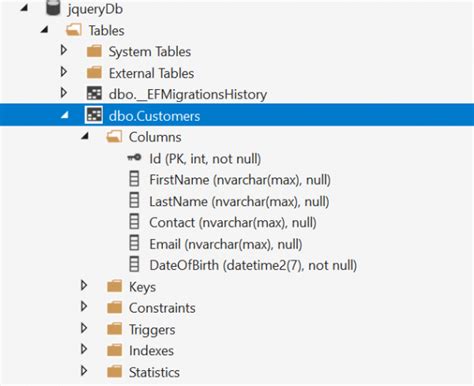Expand the Statistics folder node

click(x=84, y=371)
